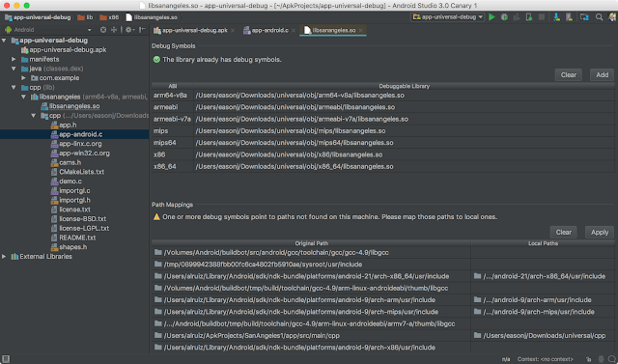The height and width of the screenshot is (364, 618).
Task: Collapse the app-universal-debug root node
Action: 4,41
